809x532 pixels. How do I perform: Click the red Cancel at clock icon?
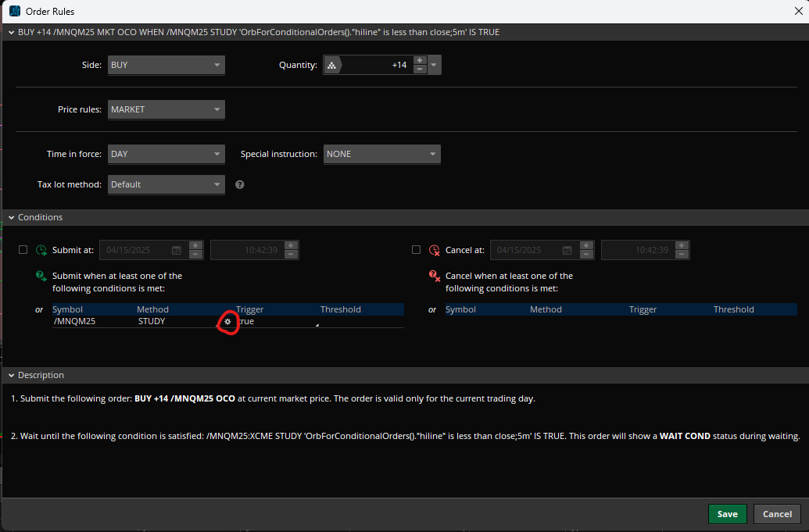435,251
